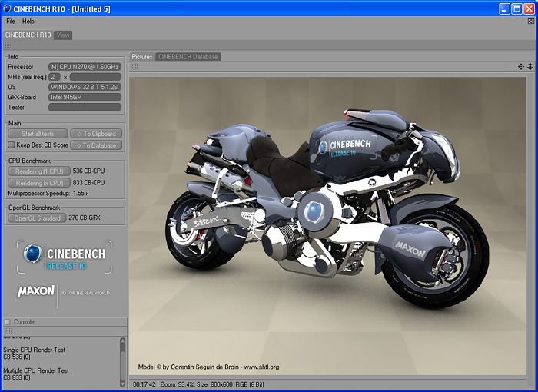Toggle the Console checkbox

coord(7,322)
